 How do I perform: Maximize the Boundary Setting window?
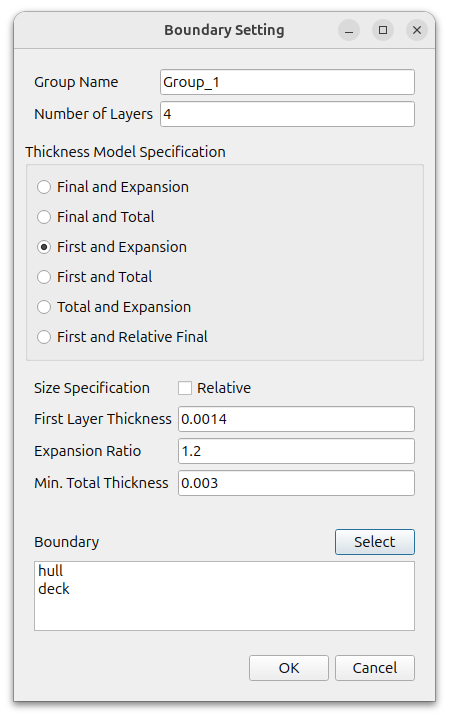pyautogui.click(x=383, y=30)
